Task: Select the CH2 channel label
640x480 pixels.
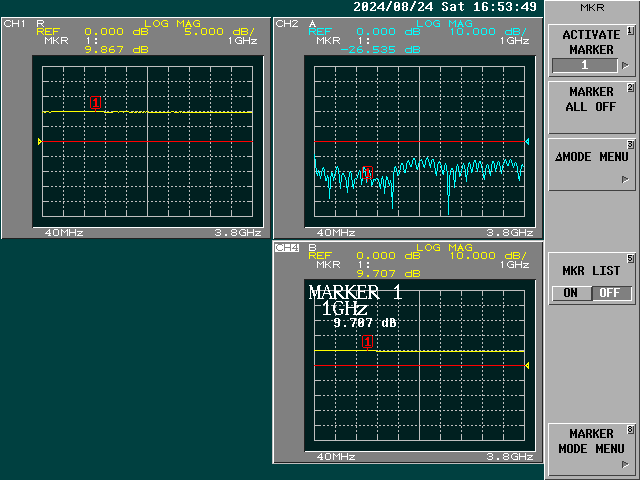Action: (287, 23)
